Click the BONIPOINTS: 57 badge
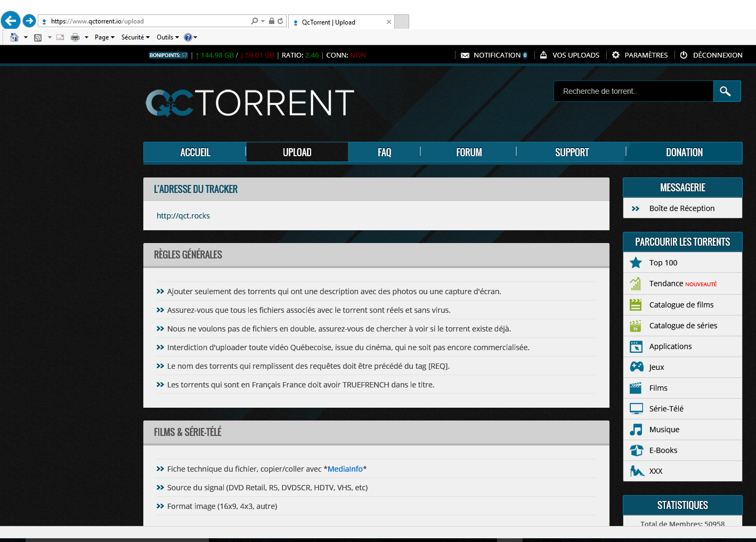This screenshot has height=542, width=756. click(168, 55)
